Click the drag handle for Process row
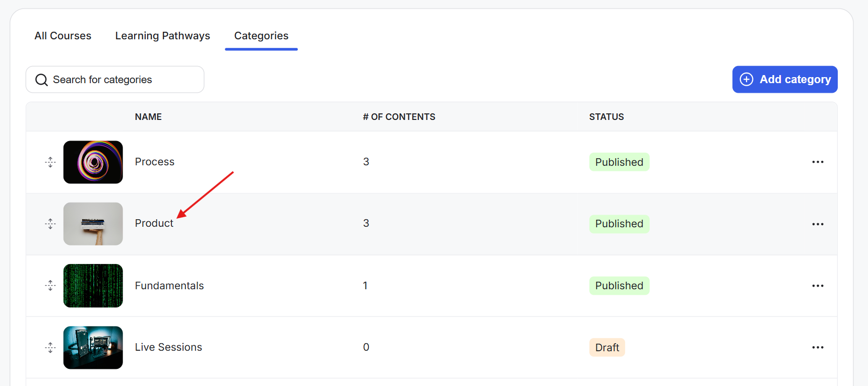 point(50,162)
